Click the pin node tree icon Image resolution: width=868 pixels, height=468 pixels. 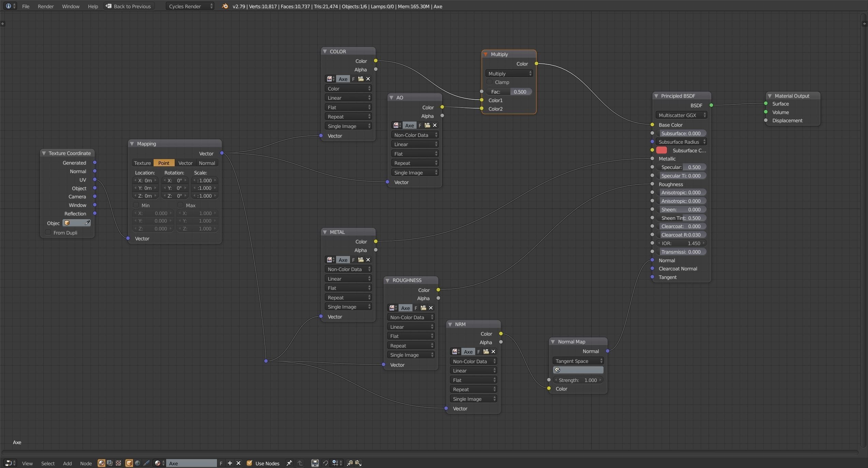click(x=289, y=463)
